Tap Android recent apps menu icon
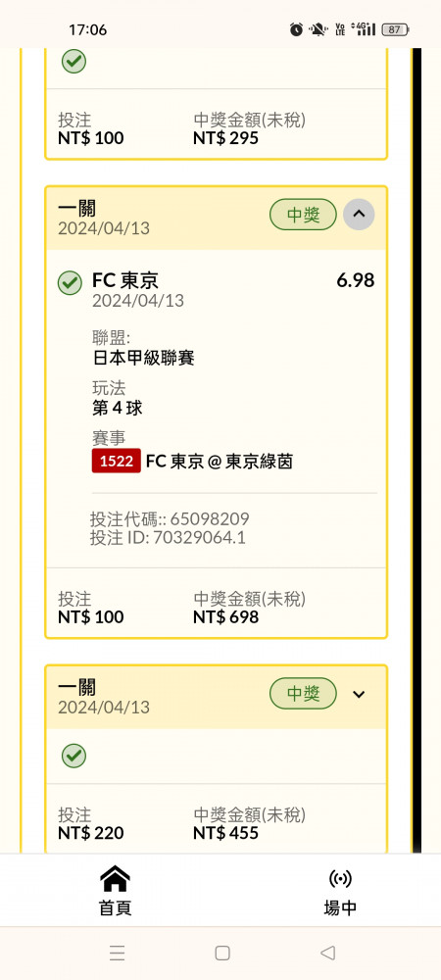This screenshot has height=980, width=441. pyautogui.click(x=117, y=953)
